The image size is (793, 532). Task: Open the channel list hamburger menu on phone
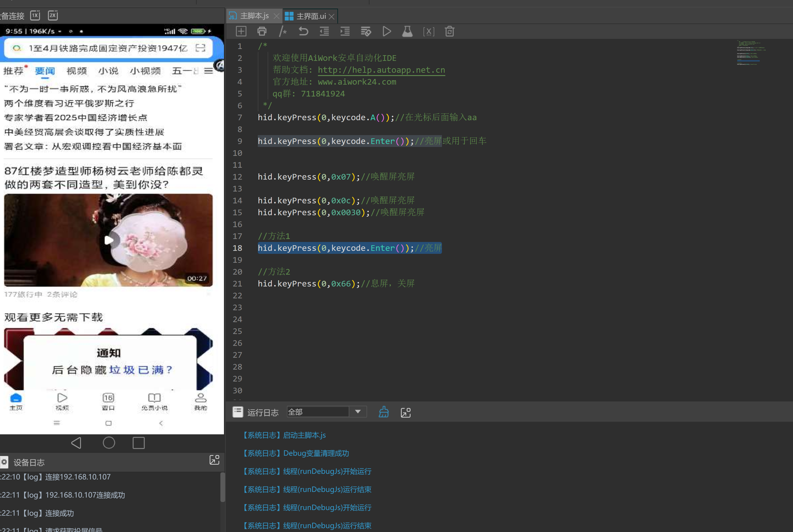[208, 71]
